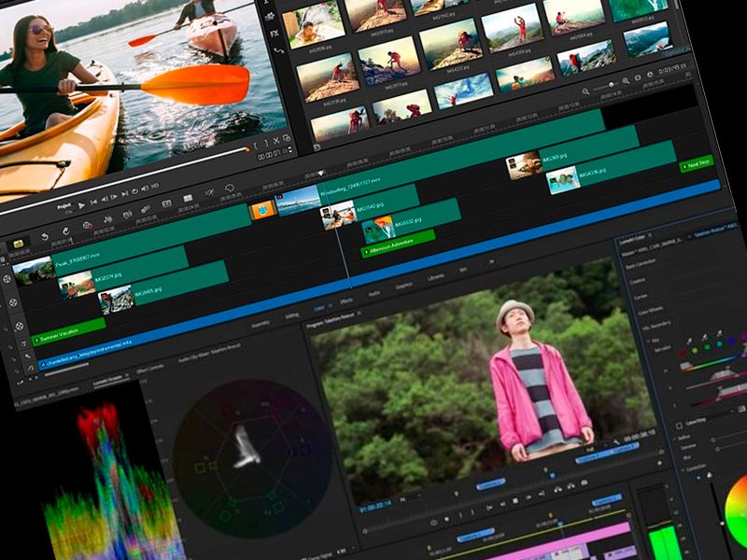
Task: Click the mark-out bracket under the preview
Action: pyautogui.click(x=266, y=143)
